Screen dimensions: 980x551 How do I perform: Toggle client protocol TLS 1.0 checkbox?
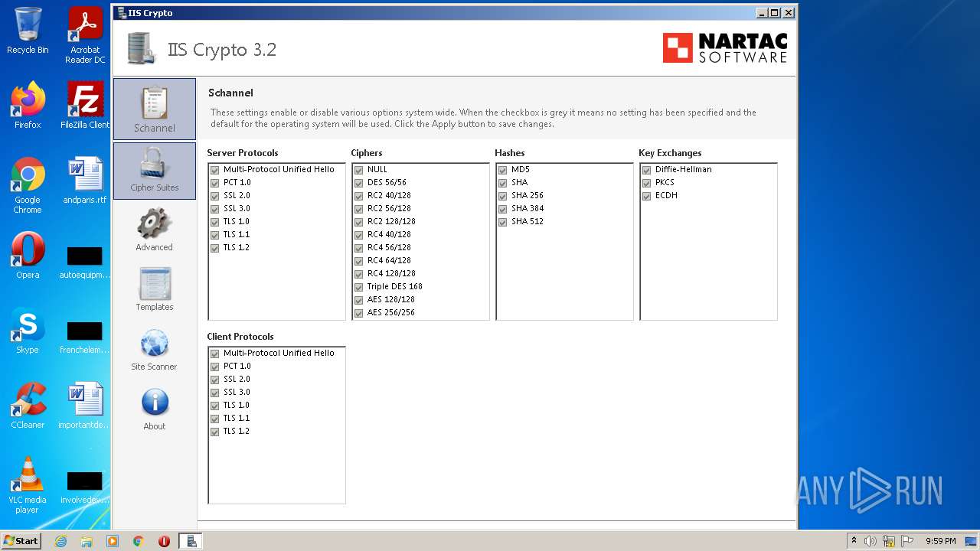pyautogui.click(x=214, y=406)
